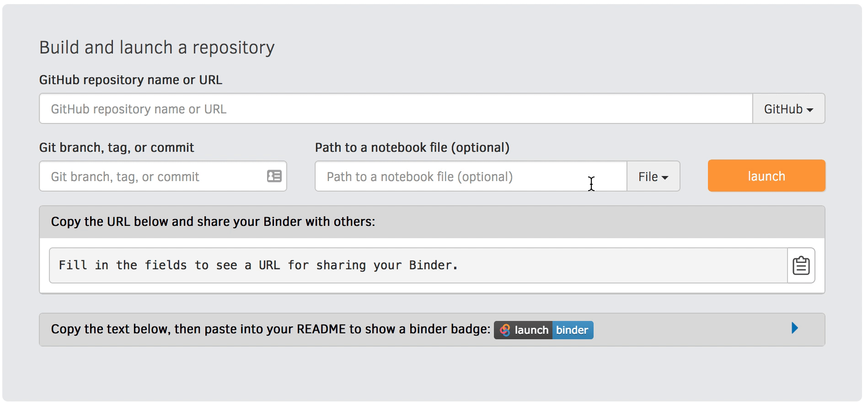Click the "Path to a notebook file (optional)" label
868x406 pixels.
[412, 148]
